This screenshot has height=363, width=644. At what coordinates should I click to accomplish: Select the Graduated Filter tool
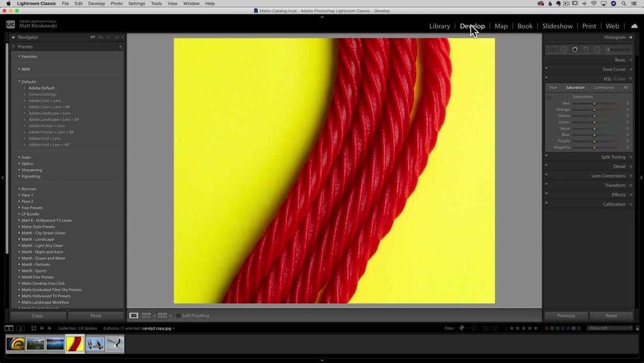pyautogui.click(x=586, y=50)
